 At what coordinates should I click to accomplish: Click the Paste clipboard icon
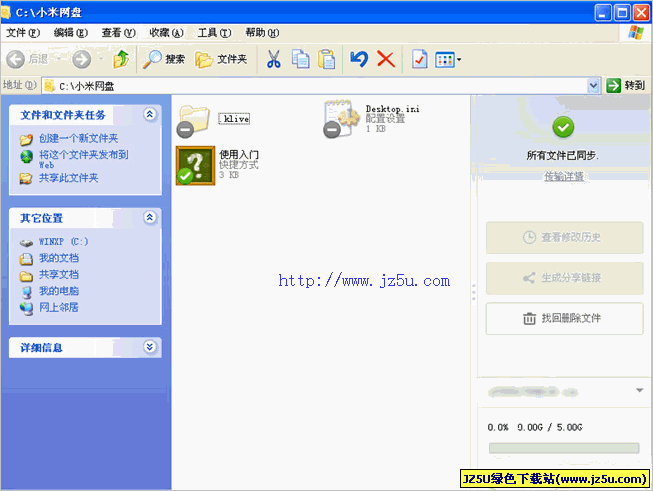click(x=326, y=59)
